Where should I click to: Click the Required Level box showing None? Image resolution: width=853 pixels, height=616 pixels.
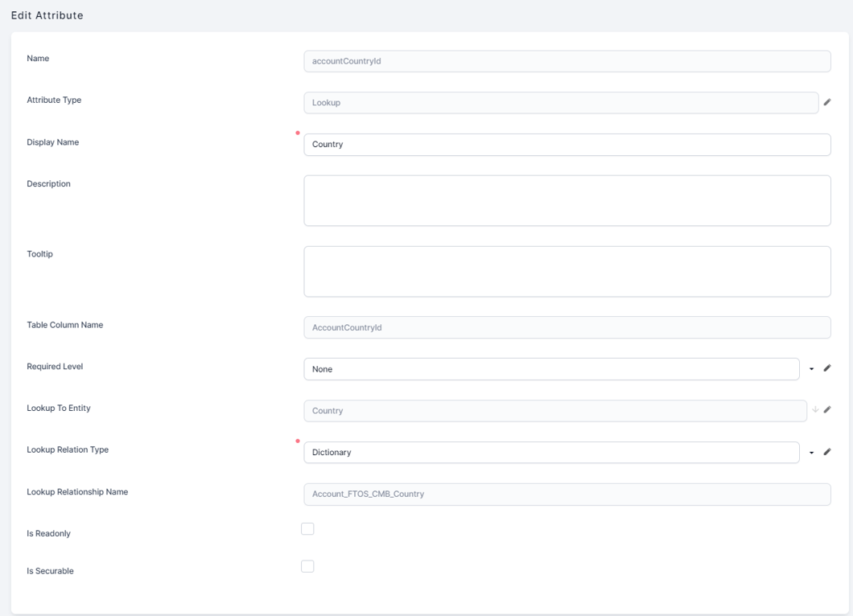pos(551,369)
